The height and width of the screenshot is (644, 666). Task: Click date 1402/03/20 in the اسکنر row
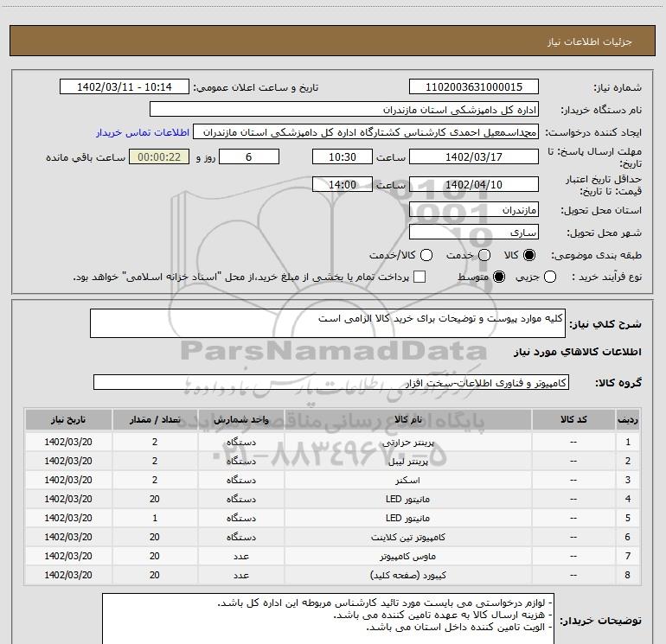68,480
